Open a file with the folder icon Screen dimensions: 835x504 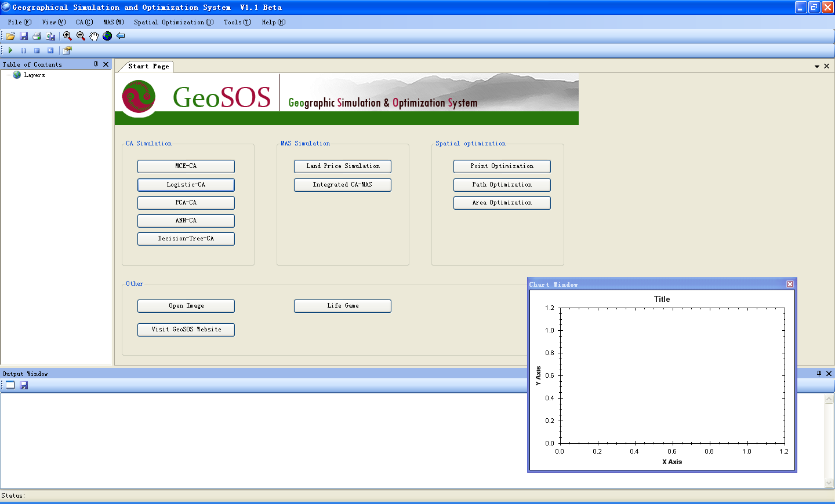10,36
